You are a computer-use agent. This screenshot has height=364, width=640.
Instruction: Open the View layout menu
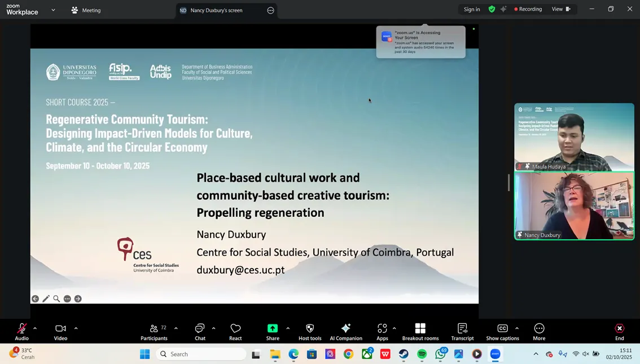[560, 9]
